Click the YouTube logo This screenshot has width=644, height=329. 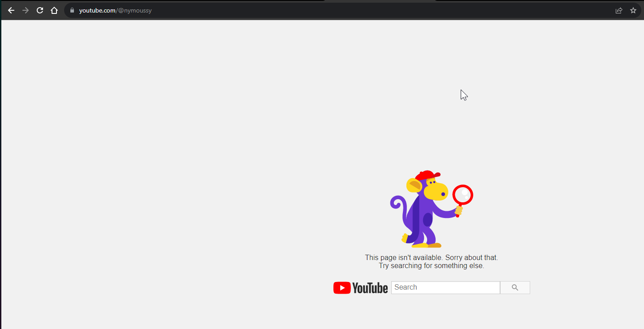tap(360, 288)
